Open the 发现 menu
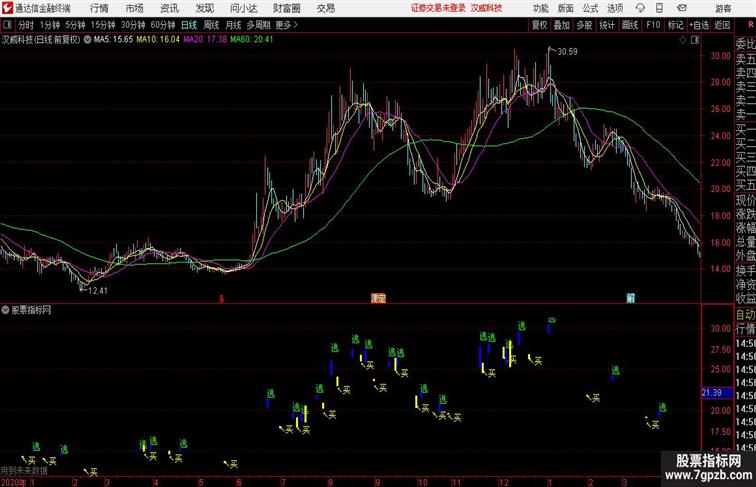This screenshot has height=487, width=756. click(x=204, y=8)
